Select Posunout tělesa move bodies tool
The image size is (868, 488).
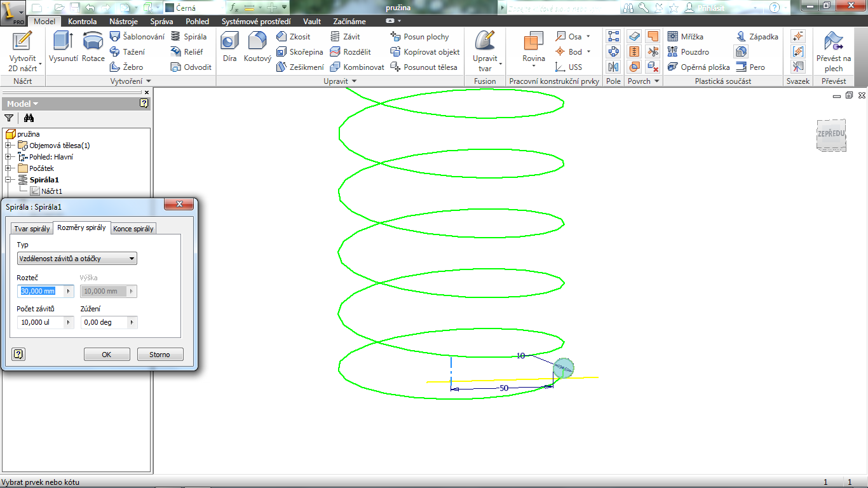424,67
